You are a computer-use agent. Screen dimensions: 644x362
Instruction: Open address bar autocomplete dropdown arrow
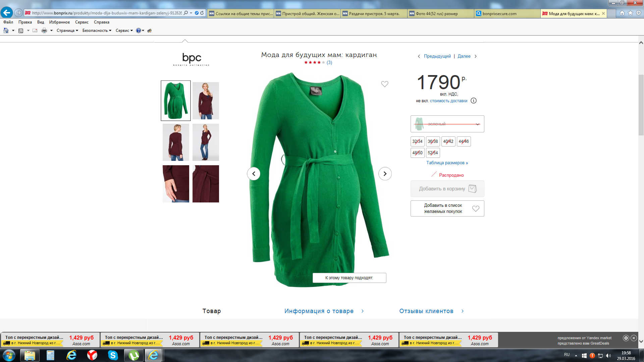coord(191,13)
